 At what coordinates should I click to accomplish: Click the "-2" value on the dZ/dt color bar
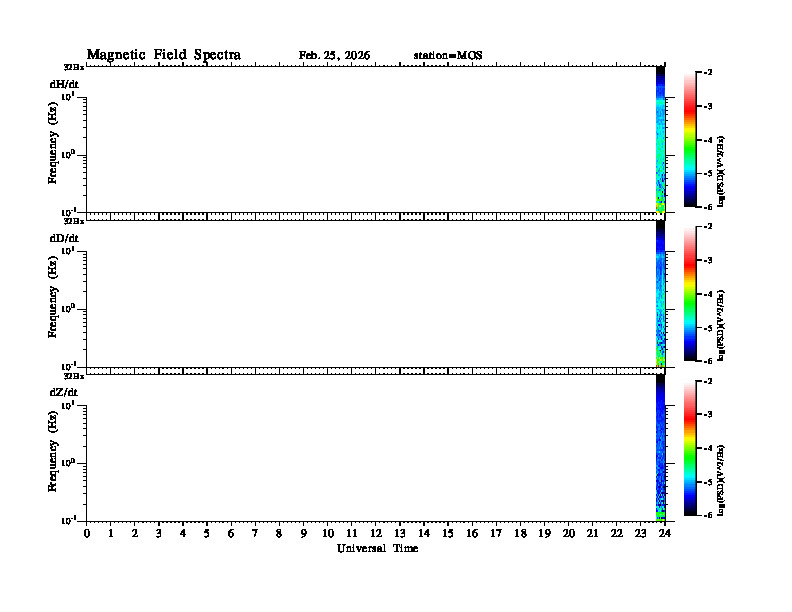(708, 381)
